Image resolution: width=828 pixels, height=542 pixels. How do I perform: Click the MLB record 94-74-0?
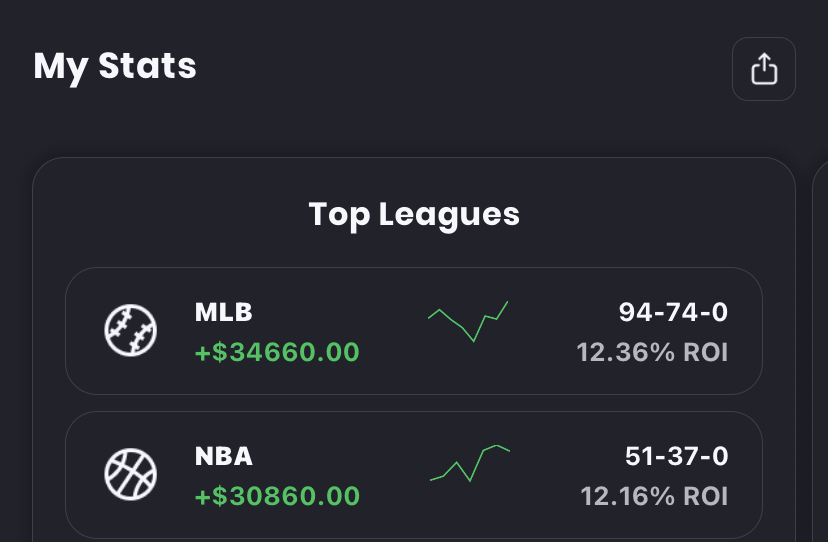point(673,313)
